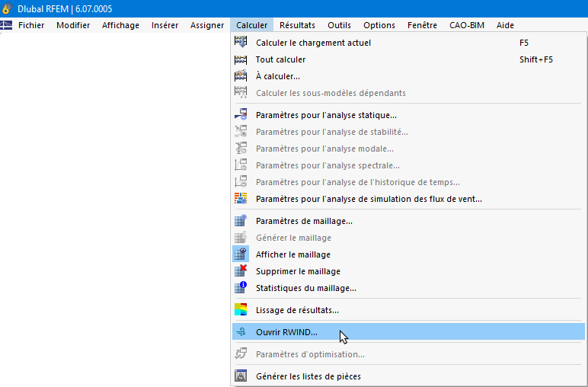Viewport: 588px width, 387px height.
Task: Choose Tout calculer entry
Action: [x=408, y=59]
